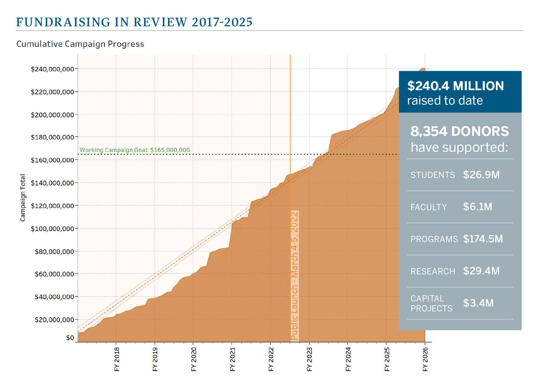The width and height of the screenshot is (538, 392).
Task: Click the $240,000,000 y-axis tick label
Action: click(52, 69)
